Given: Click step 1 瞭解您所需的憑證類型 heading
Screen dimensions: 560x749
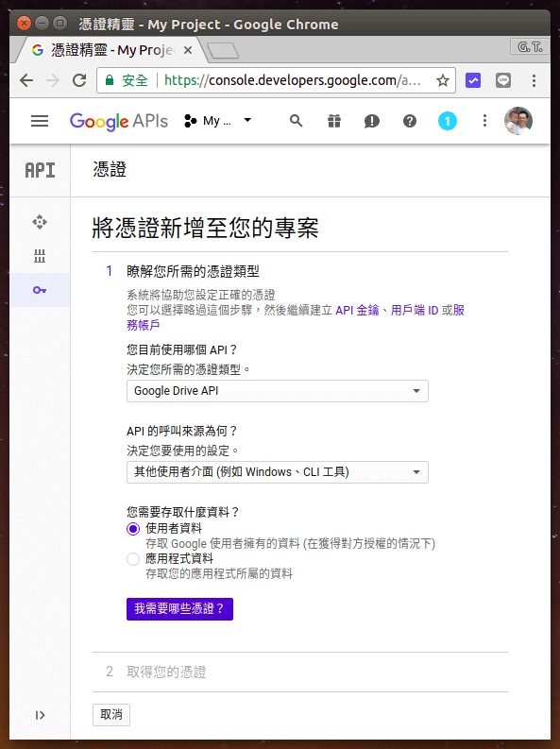Looking at the screenshot, I should coord(193,271).
